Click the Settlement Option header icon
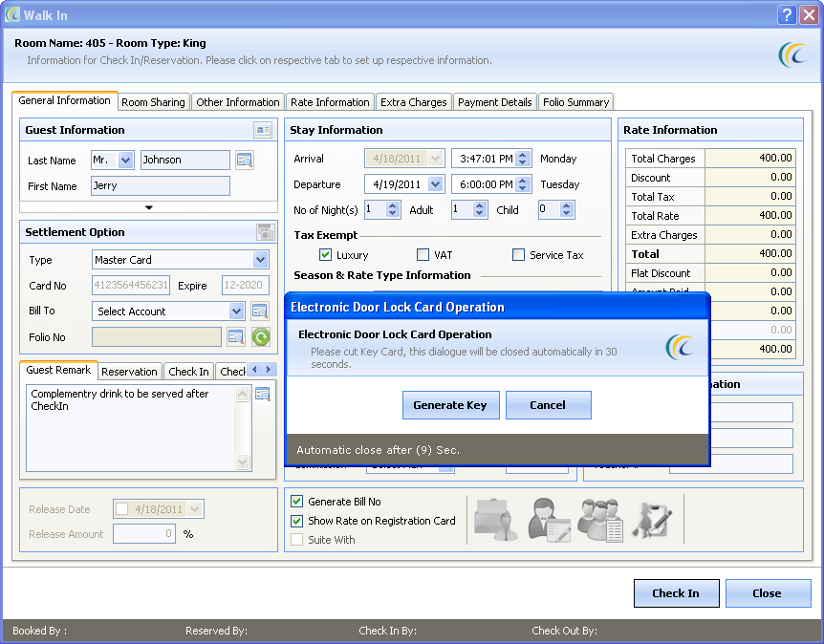The image size is (824, 644). click(266, 231)
